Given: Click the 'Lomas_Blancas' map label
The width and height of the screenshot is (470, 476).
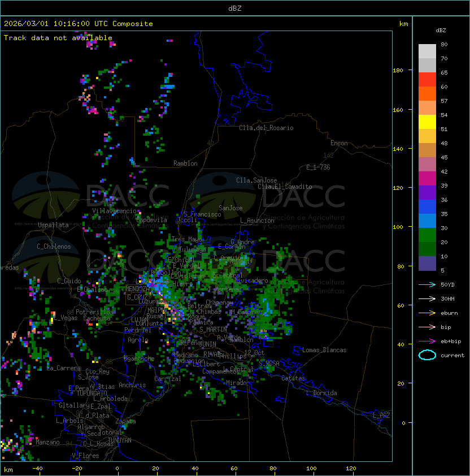Looking at the screenshot, I should [324, 350].
